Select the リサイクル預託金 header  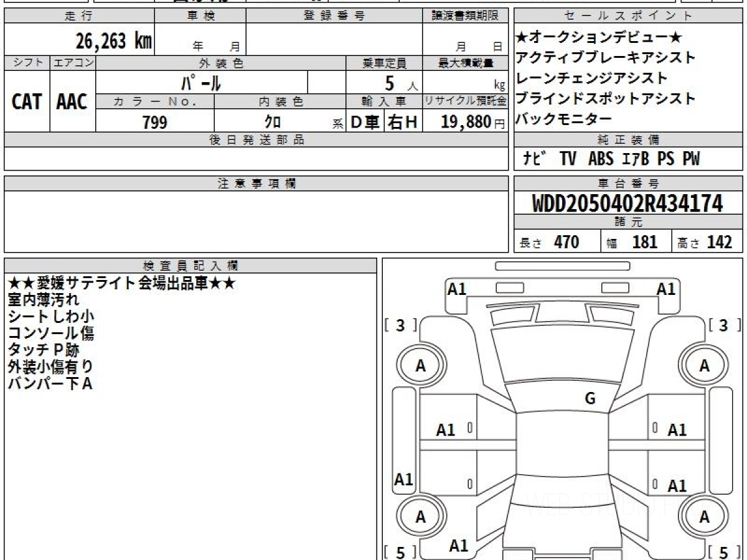(465, 101)
